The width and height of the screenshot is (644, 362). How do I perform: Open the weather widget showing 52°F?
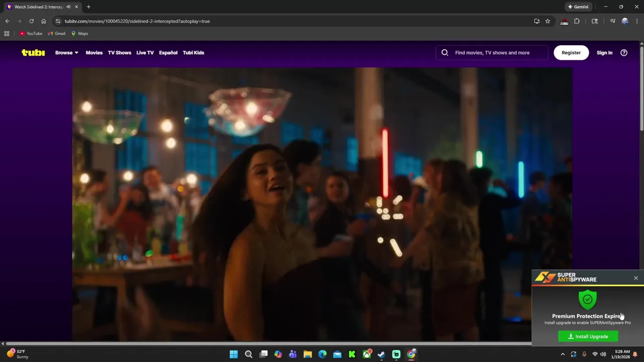18,354
